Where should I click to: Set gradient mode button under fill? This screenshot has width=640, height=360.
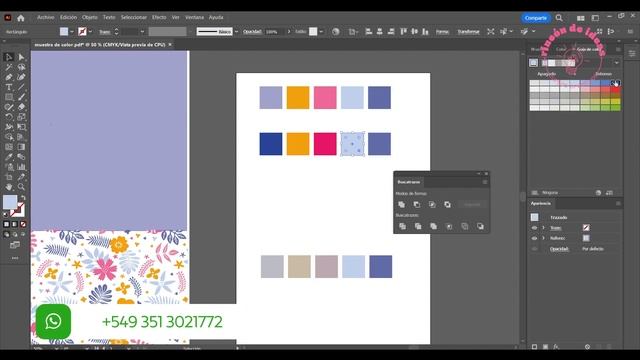[15, 224]
